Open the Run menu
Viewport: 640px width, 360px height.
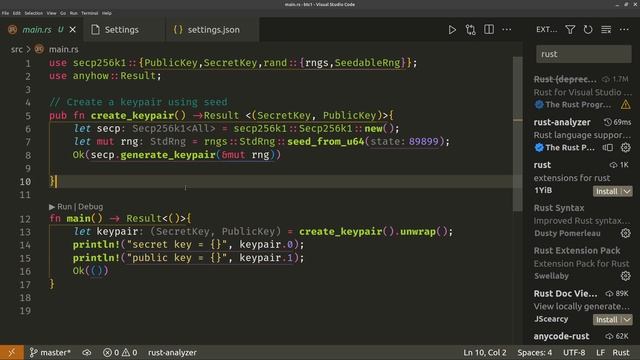click(x=73, y=13)
